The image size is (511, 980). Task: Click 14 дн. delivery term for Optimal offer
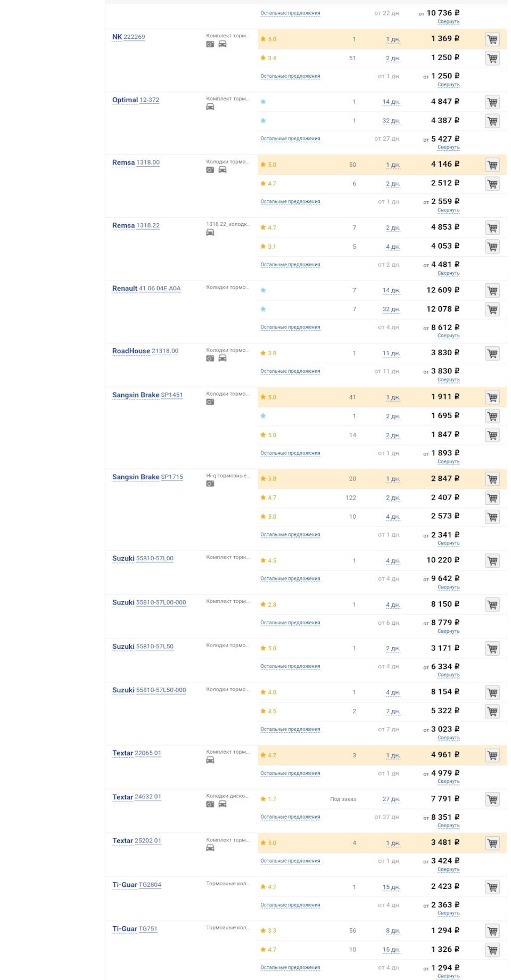tap(391, 102)
